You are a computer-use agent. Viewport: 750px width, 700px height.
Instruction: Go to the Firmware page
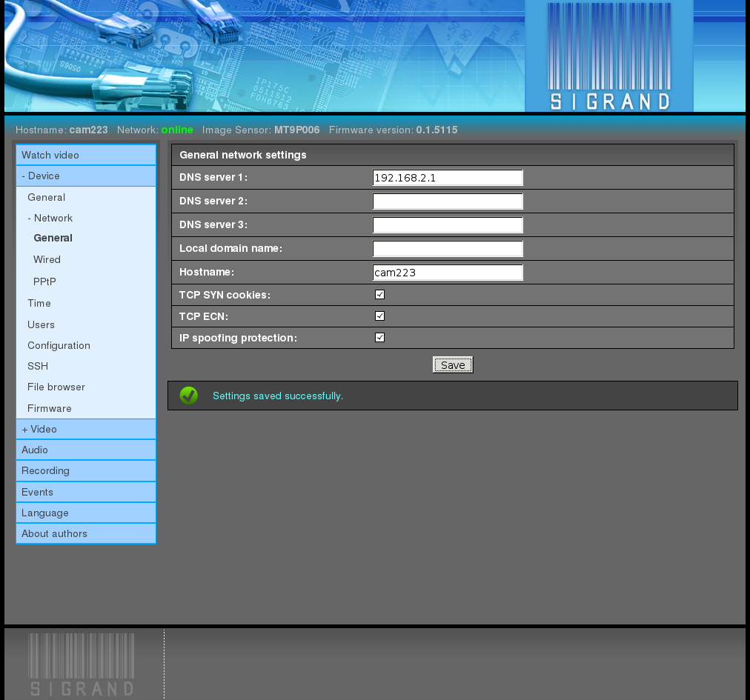coord(49,408)
